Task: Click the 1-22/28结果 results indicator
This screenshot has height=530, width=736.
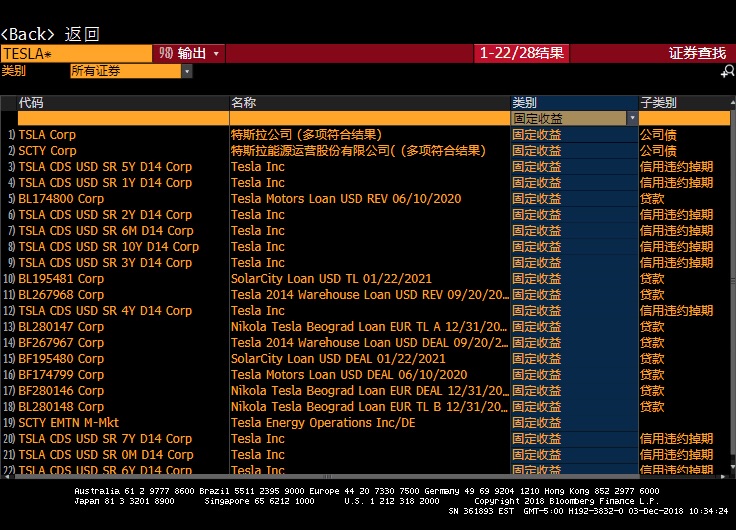Action: coord(521,53)
